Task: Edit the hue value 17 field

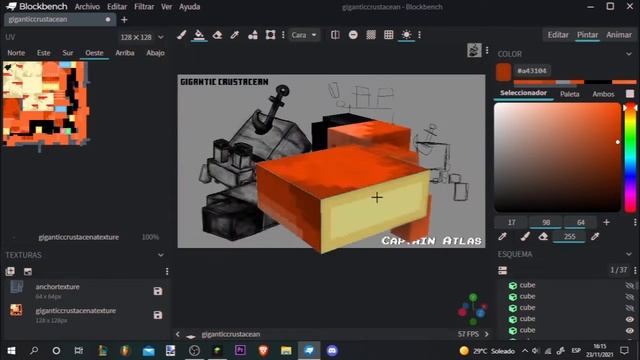Action: pyautogui.click(x=511, y=222)
